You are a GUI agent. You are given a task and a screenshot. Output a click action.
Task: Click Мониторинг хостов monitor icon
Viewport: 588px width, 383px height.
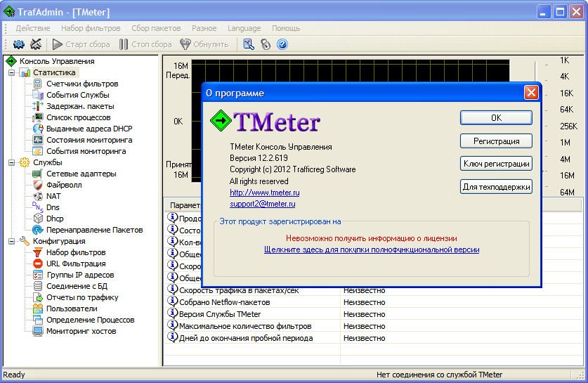38,331
